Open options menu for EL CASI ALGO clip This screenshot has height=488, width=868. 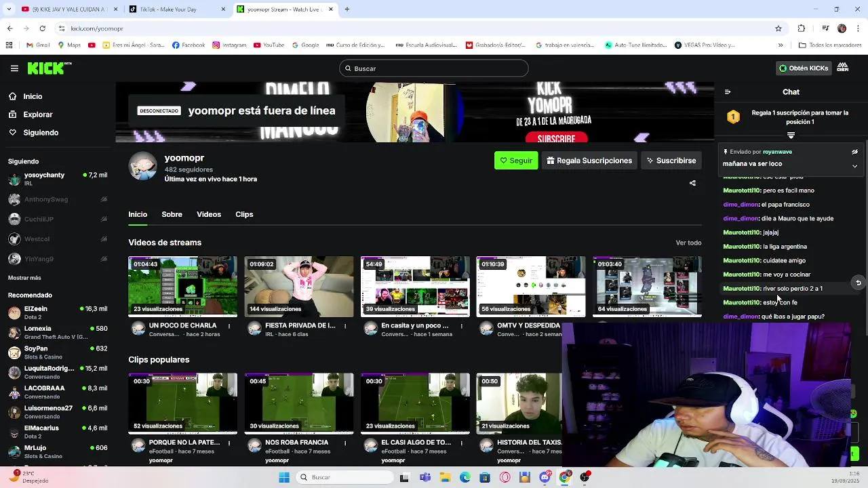pyautogui.click(x=461, y=443)
